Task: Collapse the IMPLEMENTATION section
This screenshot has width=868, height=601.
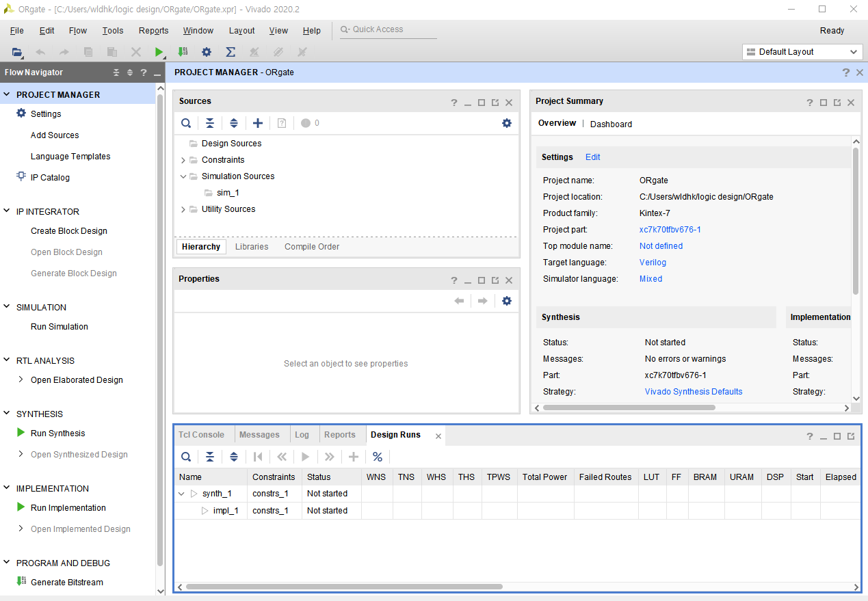Action: [x=8, y=489]
